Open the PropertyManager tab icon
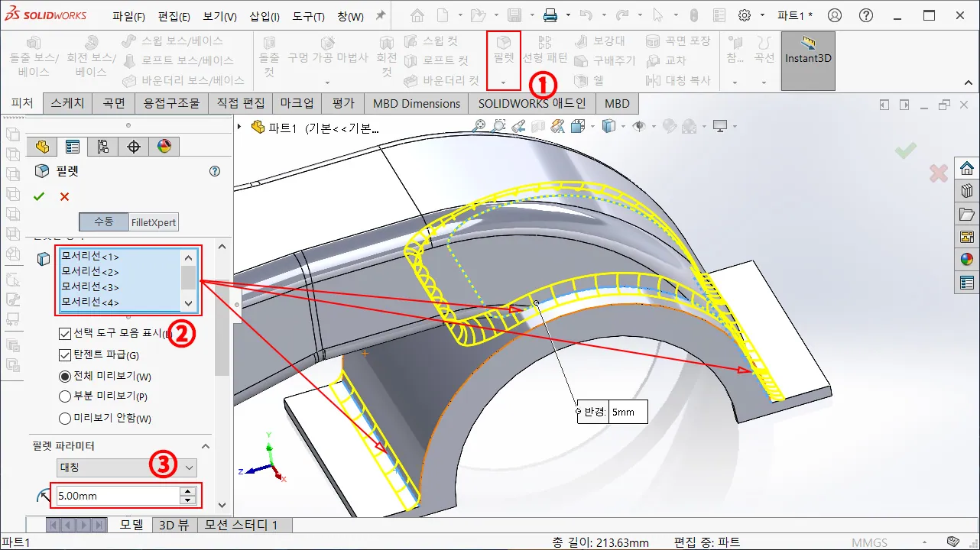 [x=73, y=147]
